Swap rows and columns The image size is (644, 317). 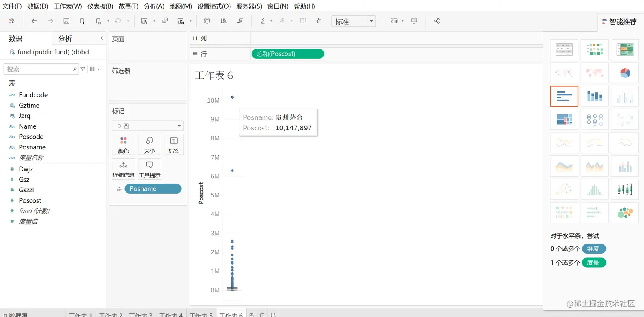click(x=207, y=21)
